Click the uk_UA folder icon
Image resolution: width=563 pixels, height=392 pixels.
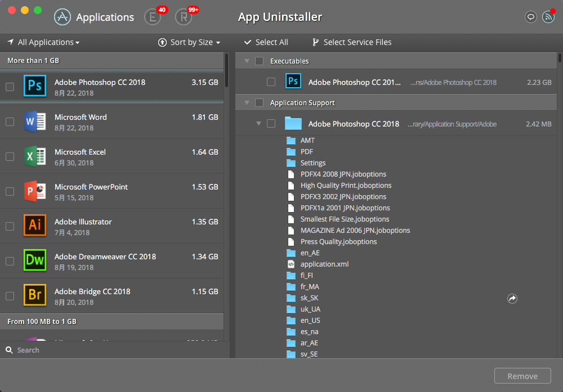tap(291, 309)
